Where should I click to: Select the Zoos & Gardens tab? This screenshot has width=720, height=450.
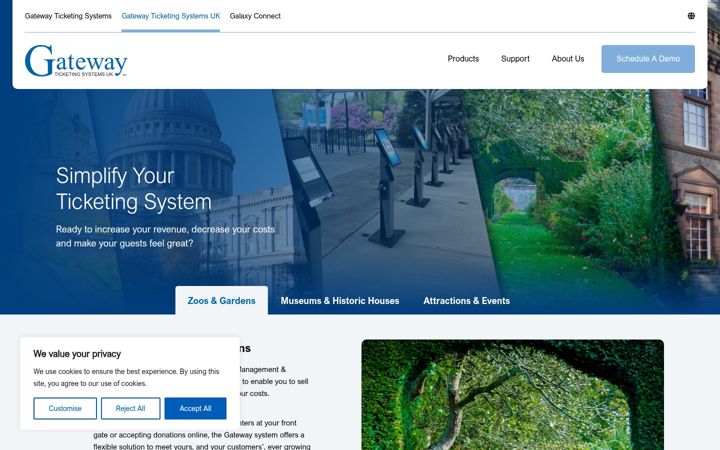[221, 300]
